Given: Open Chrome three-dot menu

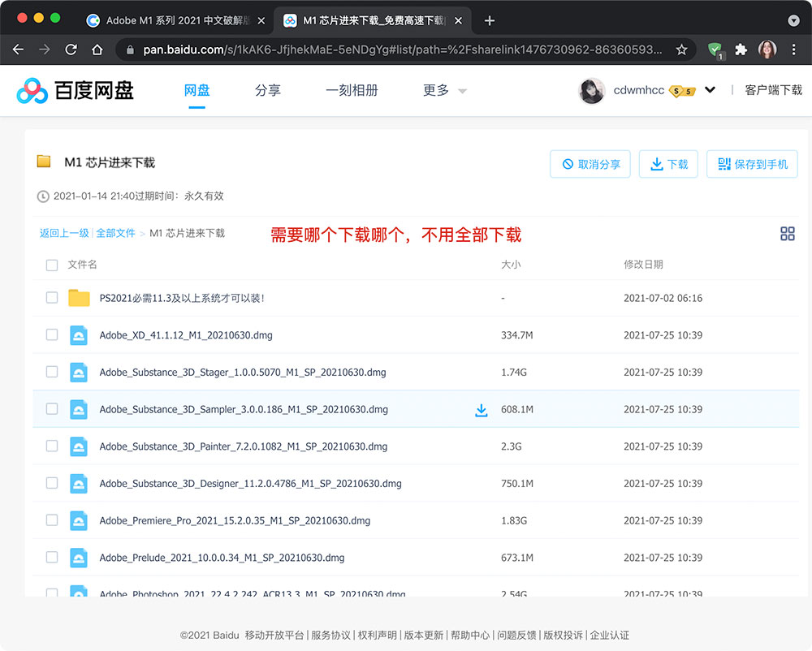Looking at the screenshot, I should tap(793, 50).
